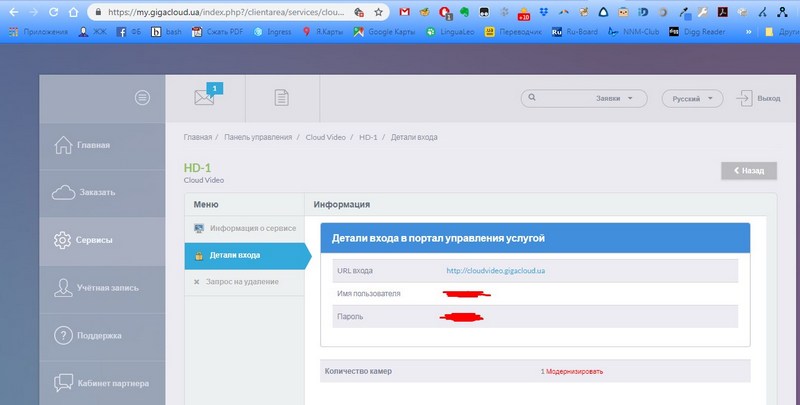Open the Приложения apps bookmark

(38, 32)
